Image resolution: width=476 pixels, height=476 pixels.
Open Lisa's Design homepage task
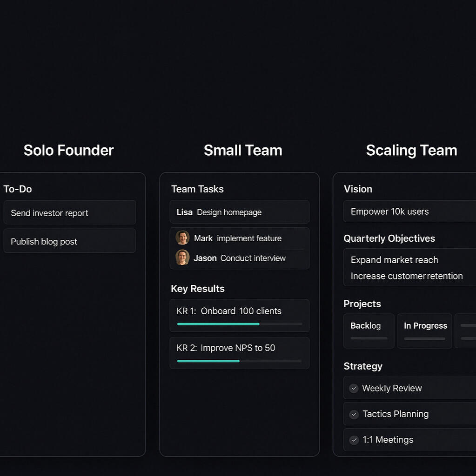click(x=239, y=212)
